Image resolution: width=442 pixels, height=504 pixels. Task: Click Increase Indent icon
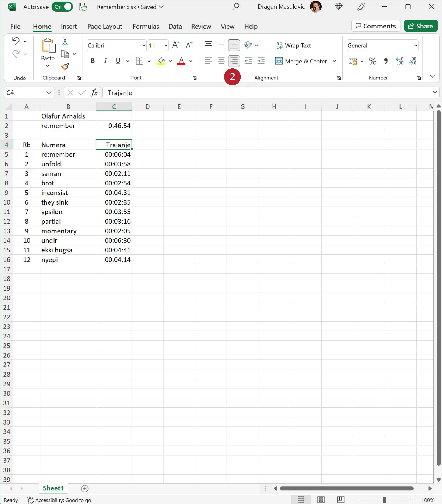tap(261, 61)
